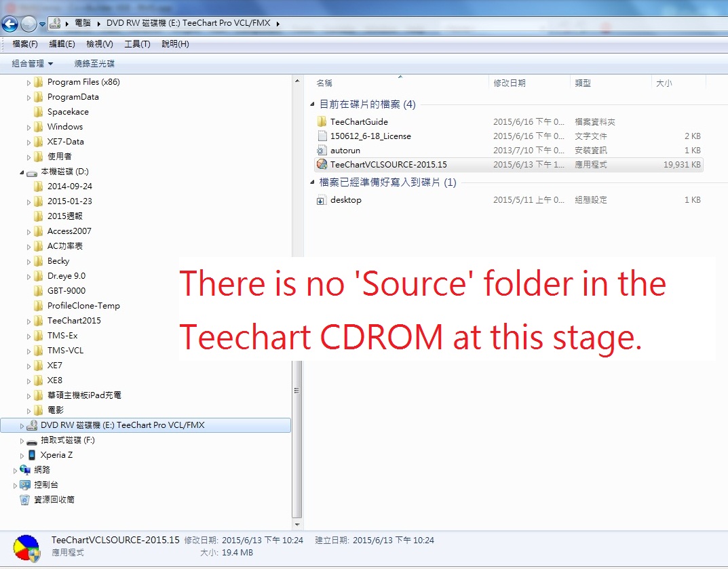Collapse the 檔案已經準備好寫入到碟片 (1) group

pyautogui.click(x=313, y=182)
